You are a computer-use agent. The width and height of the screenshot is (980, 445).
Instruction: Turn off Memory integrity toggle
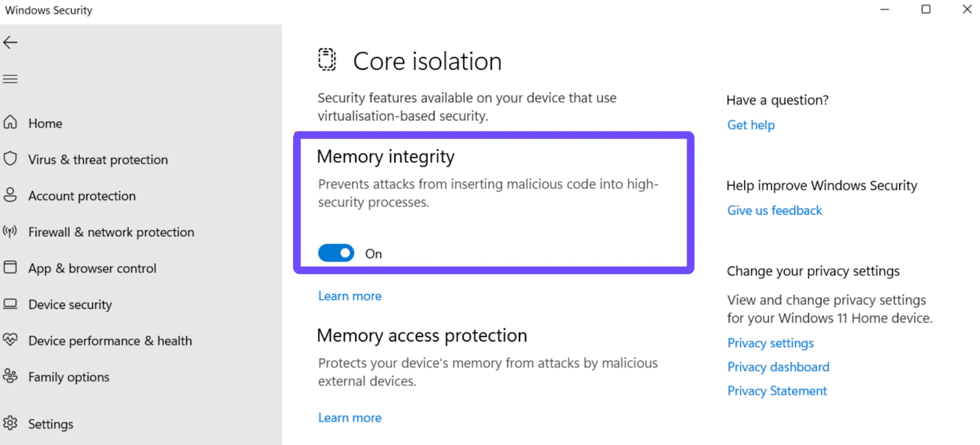point(336,253)
